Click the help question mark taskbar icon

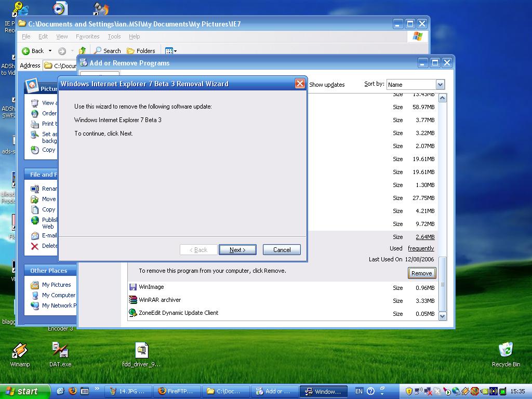click(371, 391)
